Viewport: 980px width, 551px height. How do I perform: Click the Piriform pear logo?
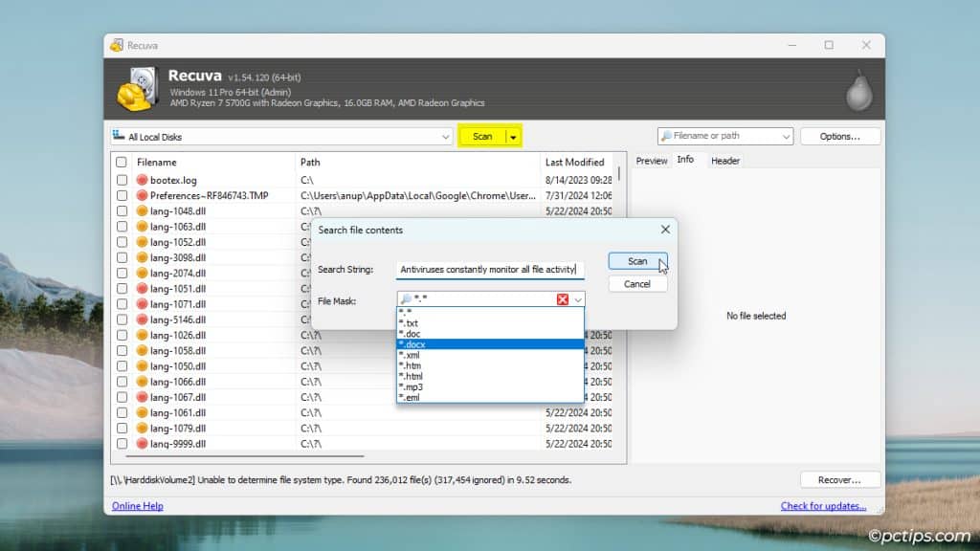(858, 91)
